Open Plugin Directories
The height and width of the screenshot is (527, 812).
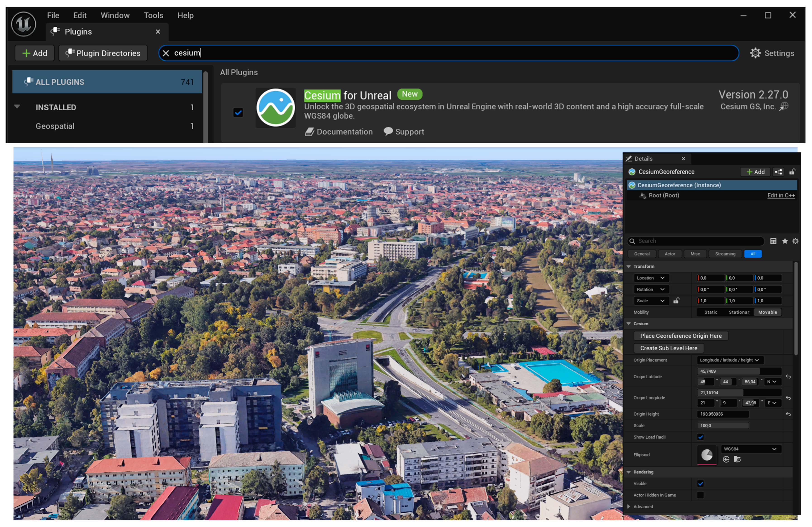[103, 53]
